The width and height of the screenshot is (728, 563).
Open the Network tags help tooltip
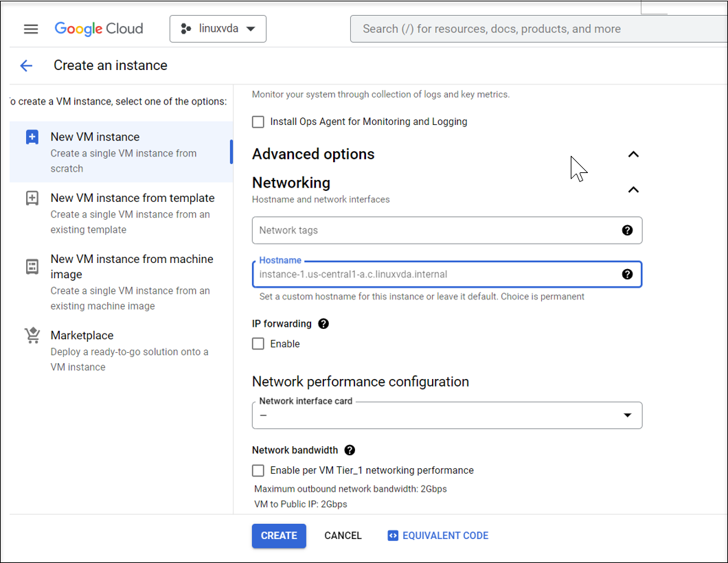coord(627,230)
